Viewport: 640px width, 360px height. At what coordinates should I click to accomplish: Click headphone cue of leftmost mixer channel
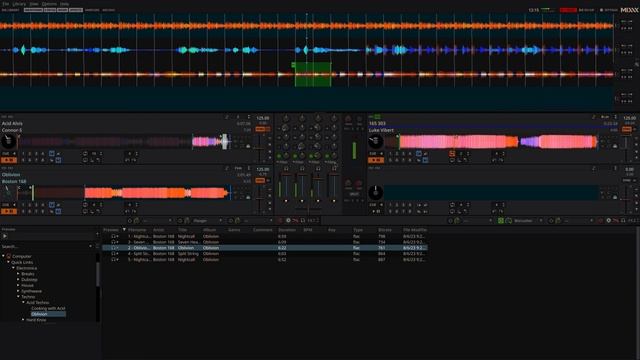pos(286,169)
